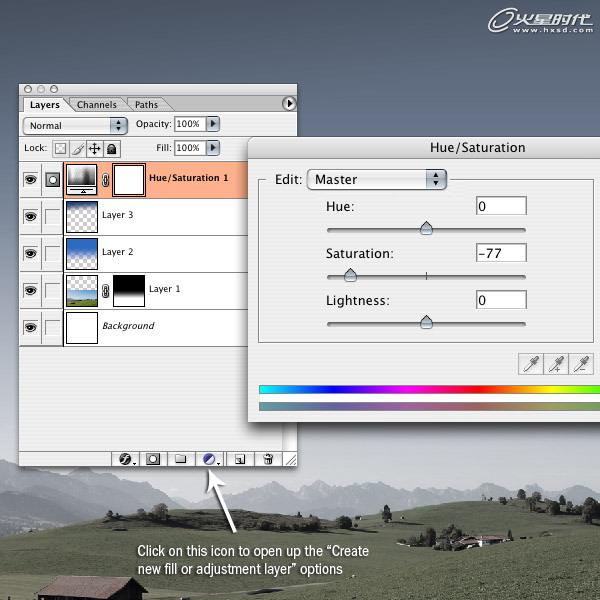Toggle the Lock all padlock
Screen dimensions: 600x600
point(112,148)
